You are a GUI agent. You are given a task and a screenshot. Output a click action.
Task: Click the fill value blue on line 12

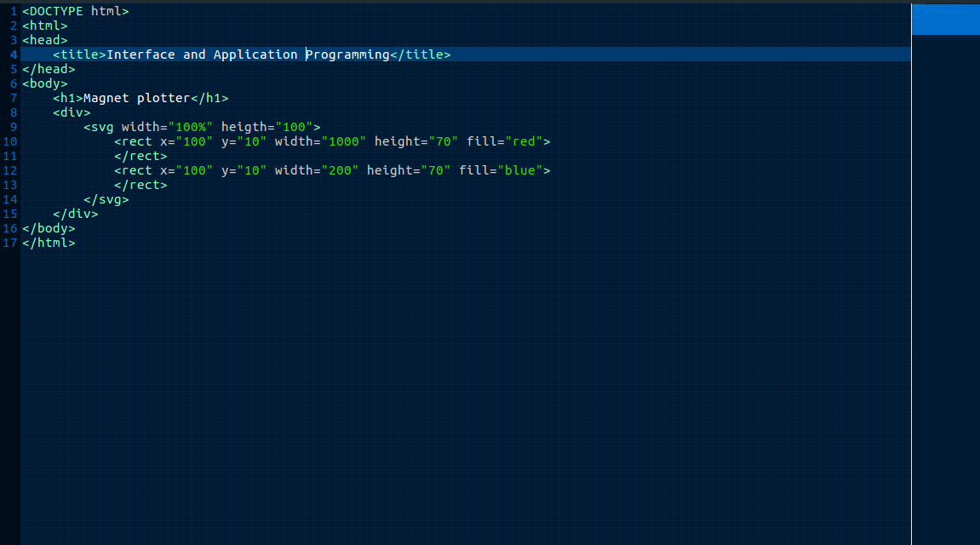(522, 169)
